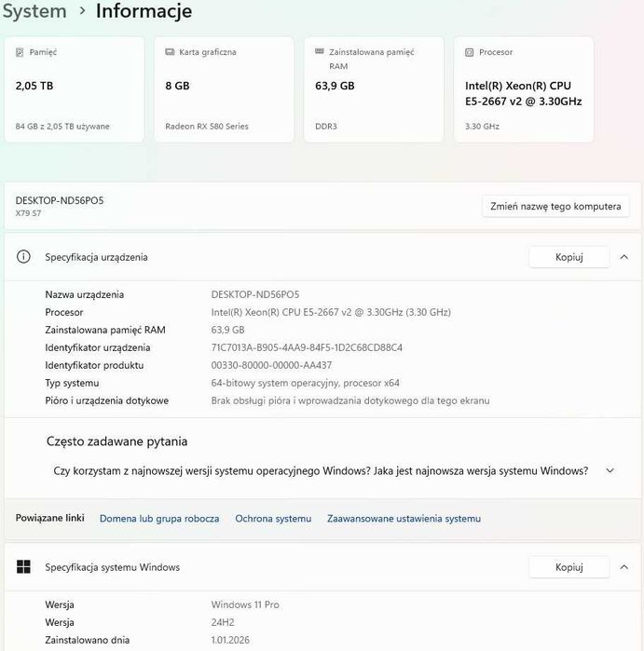Click the info icon beside Specyfikacja urządzenia
This screenshot has height=651, width=644.
point(23,256)
